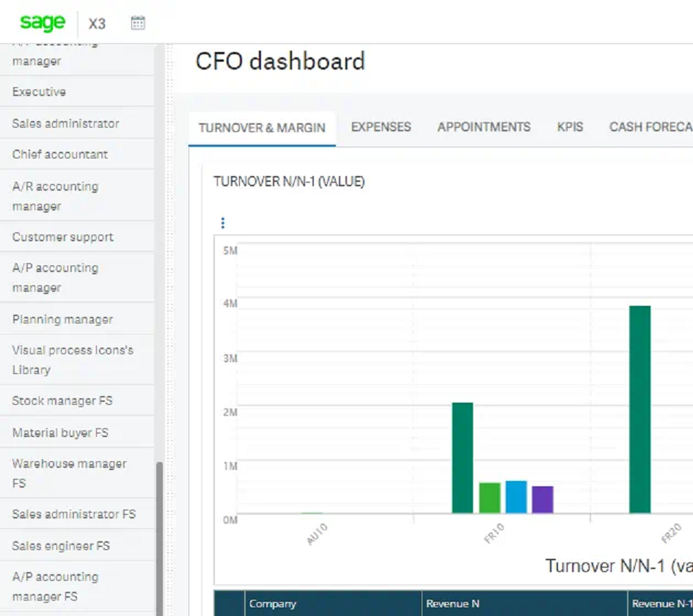
Task: Switch to the CASH FORECAST tab
Action: point(650,126)
